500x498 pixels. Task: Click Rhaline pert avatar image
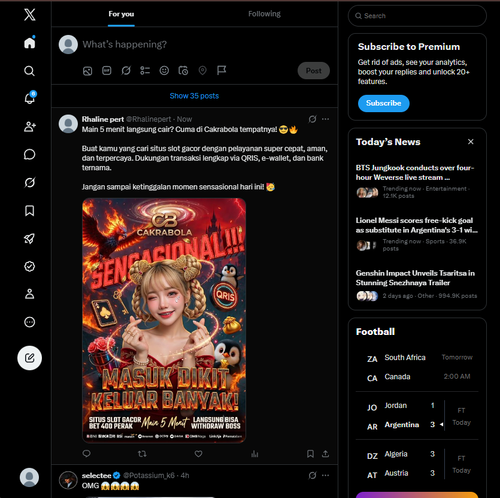coord(68,124)
